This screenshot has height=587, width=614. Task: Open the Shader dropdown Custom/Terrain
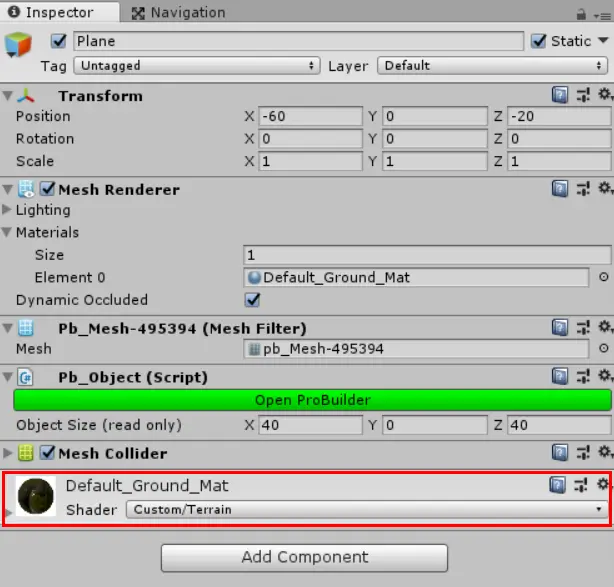(x=367, y=509)
